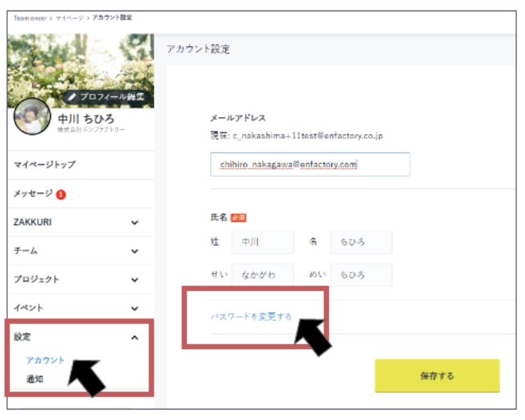Open the unread message badge
This screenshot has width=525, height=420.
(x=60, y=194)
